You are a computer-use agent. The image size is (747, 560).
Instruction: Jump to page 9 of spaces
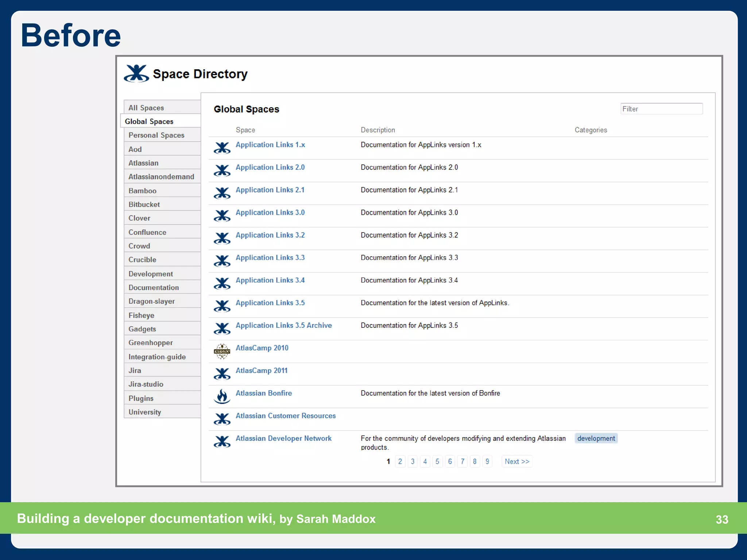click(x=487, y=462)
